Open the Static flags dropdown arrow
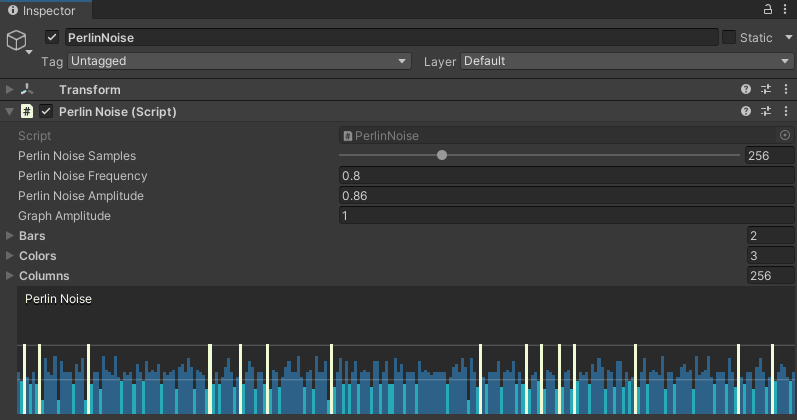Screen dimensions: 797x420 click(x=789, y=37)
